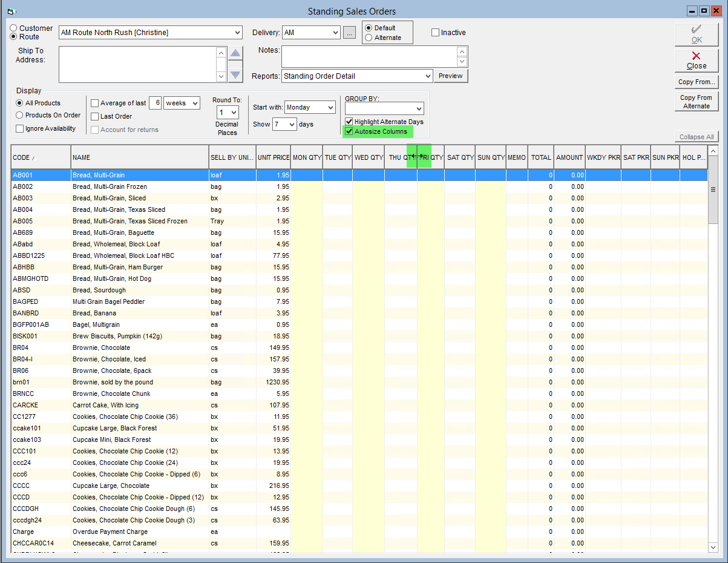The height and width of the screenshot is (563, 728).
Task: Click code cell CCCDGH
Action: [x=41, y=509]
